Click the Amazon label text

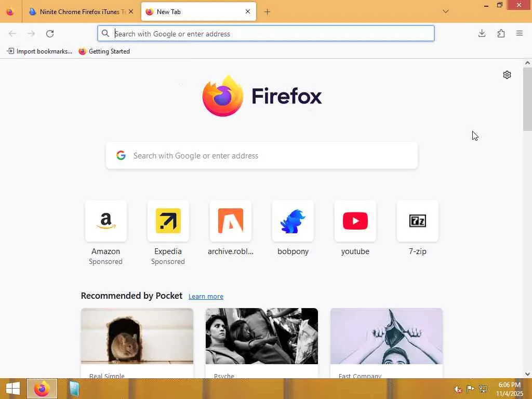coord(106,251)
